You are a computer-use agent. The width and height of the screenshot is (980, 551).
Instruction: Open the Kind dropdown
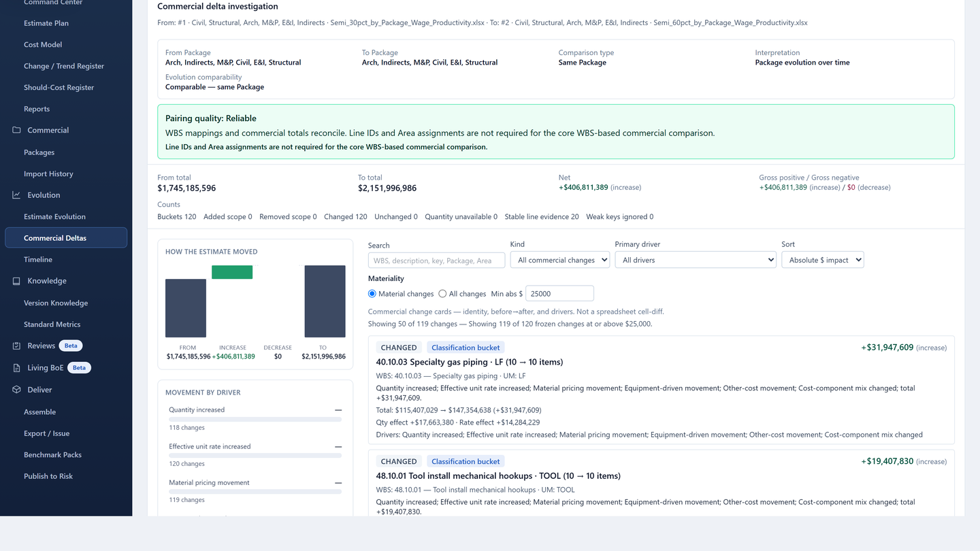coord(559,260)
